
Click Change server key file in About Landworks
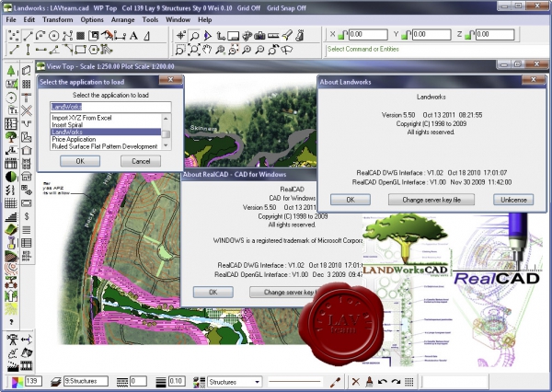click(x=431, y=200)
